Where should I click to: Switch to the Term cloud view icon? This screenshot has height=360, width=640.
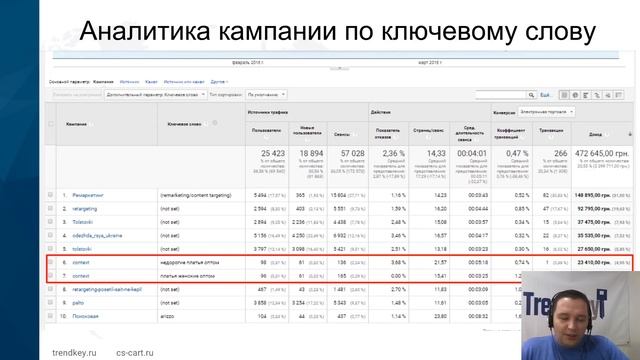point(608,95)
